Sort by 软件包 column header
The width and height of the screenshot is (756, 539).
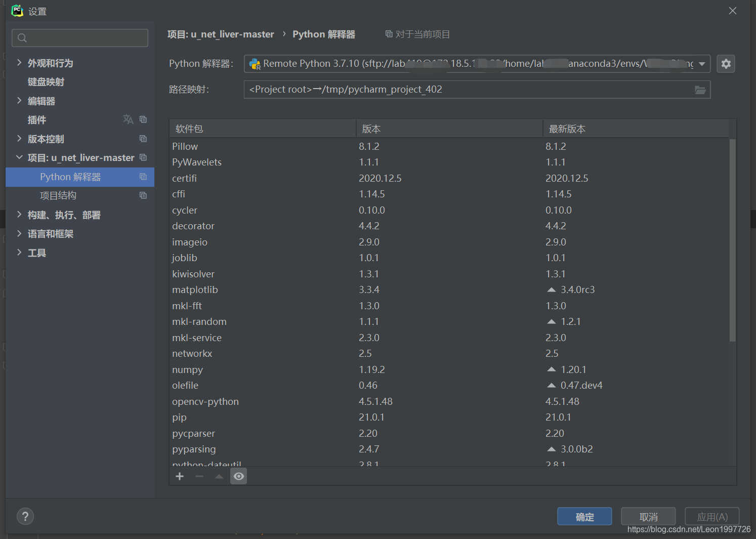pos(263,129)
